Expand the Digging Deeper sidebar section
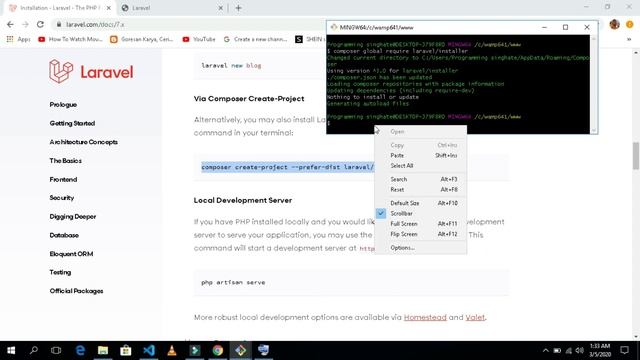This screenshot has width=640, height=360. click(73, 216)
